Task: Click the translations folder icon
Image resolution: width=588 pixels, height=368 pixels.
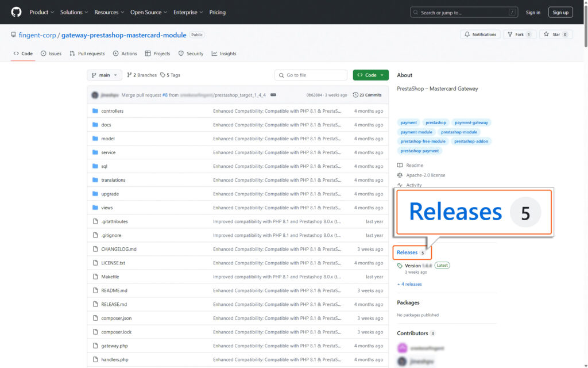Action: 95,180
